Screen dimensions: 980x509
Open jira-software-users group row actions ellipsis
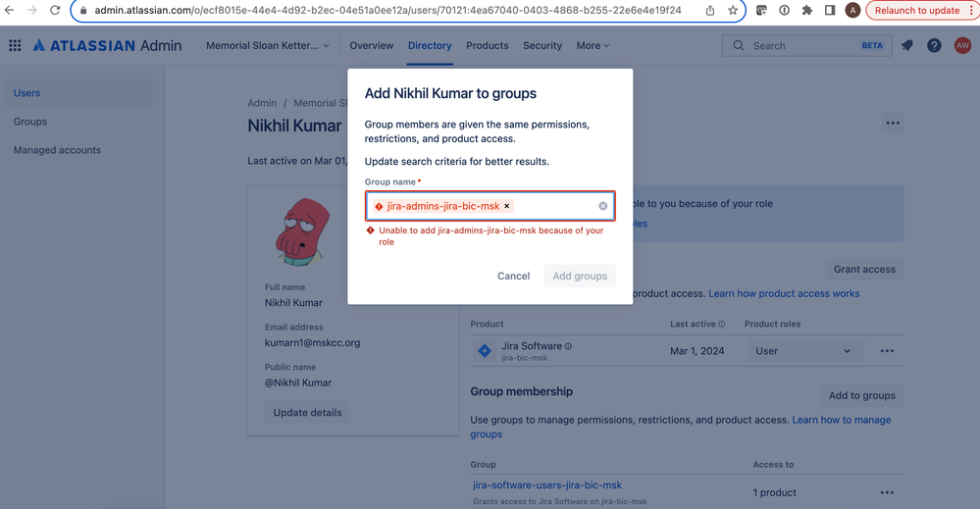(x=887, y=492)
